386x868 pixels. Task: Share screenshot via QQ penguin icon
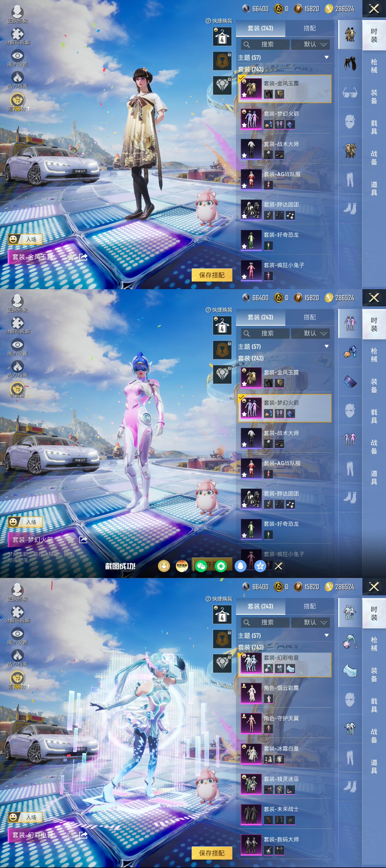(x=240, y=566)
